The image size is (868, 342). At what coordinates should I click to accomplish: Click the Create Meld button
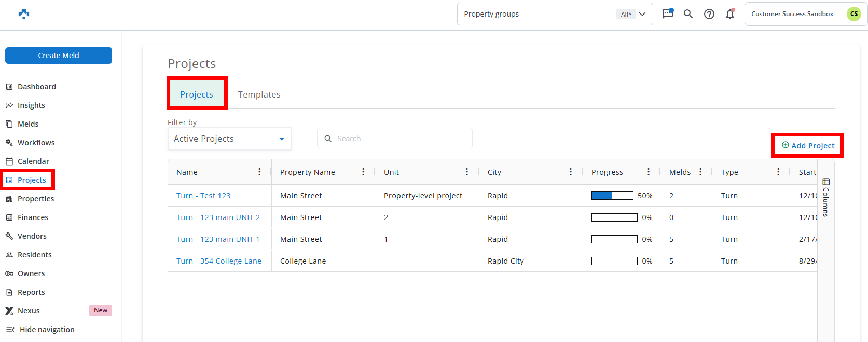tap(59, 56)
